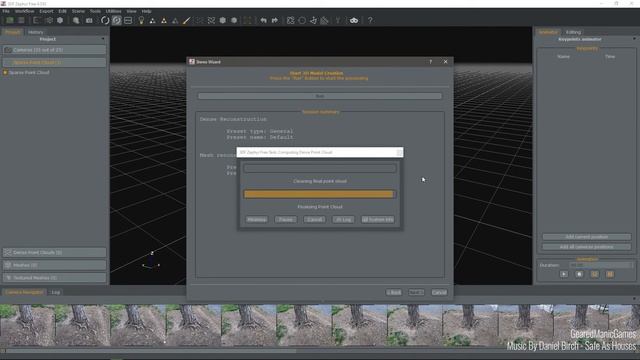This screenshot has width=640, height=360.
Task: Pause the dense point cloud computation
Action: point(285,220)
